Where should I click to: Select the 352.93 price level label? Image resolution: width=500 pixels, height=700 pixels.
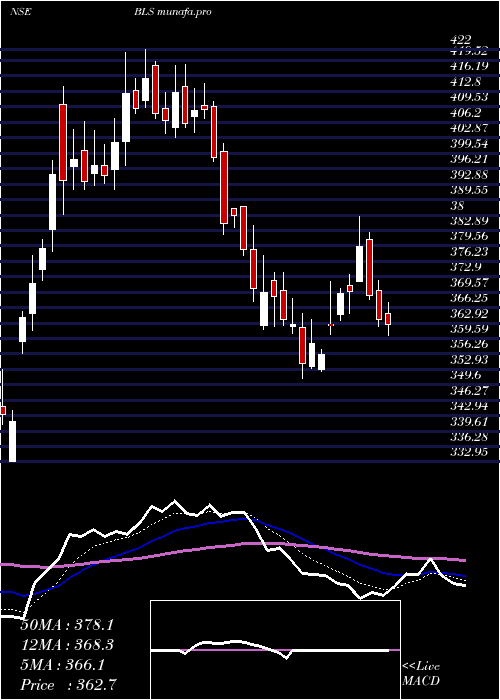click(x=469, y=359)
